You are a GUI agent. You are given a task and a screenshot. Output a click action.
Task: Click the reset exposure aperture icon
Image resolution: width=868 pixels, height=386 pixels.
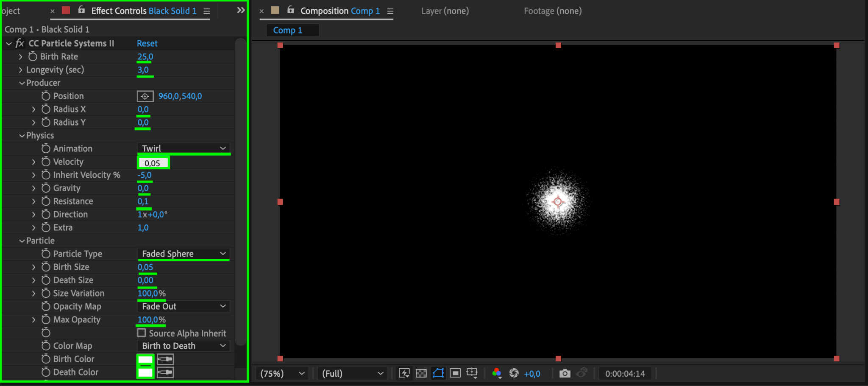(514, 373)
